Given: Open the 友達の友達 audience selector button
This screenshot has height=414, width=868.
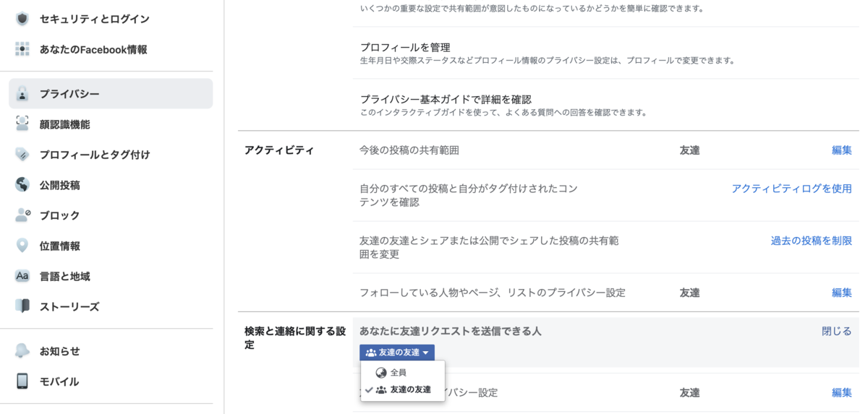Looking at the screenshot, I should click(x=397, y=353).
